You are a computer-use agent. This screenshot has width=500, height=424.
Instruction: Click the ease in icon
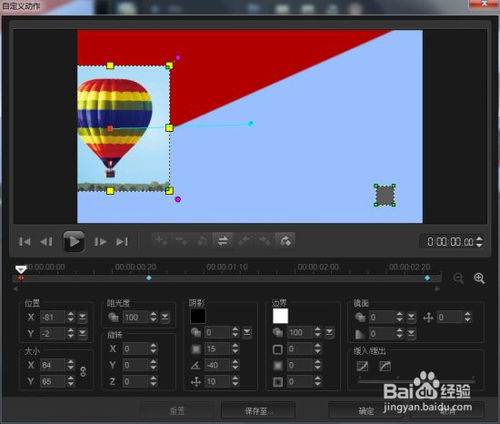tap(362, 366)
